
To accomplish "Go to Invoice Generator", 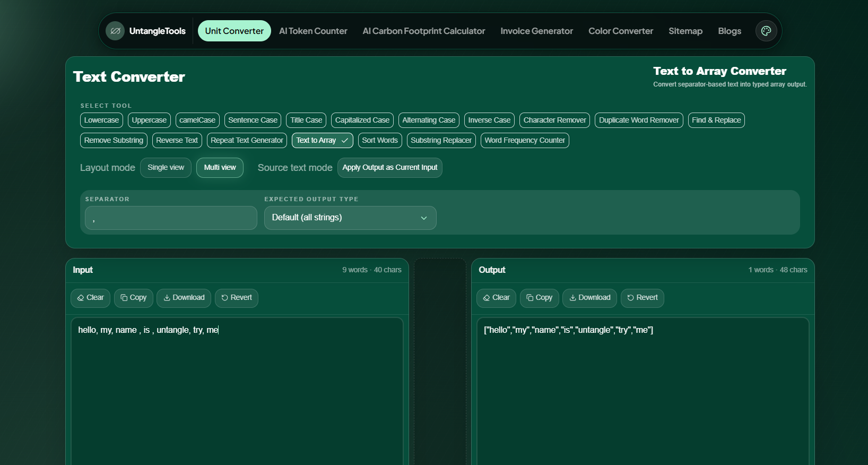I will pos(536,31).
